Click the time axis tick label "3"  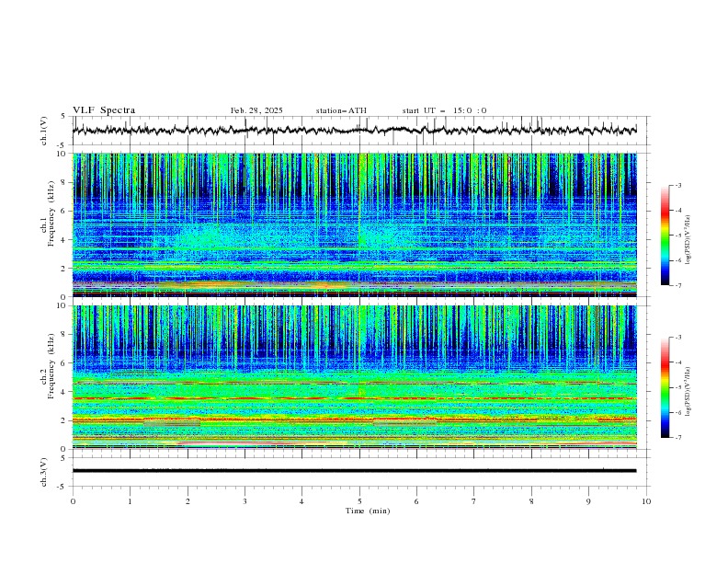pyautogui.click(x=245, y=501)
